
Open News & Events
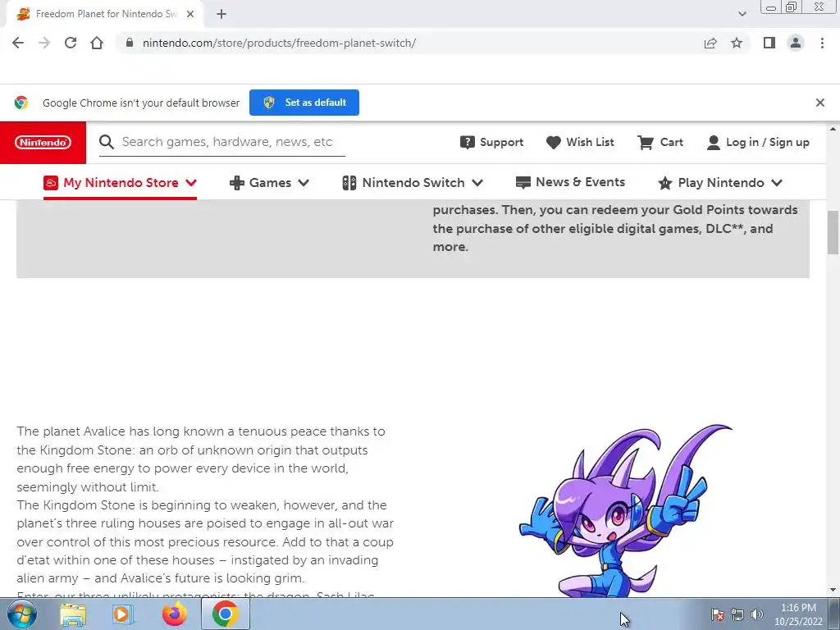(570, 182)
